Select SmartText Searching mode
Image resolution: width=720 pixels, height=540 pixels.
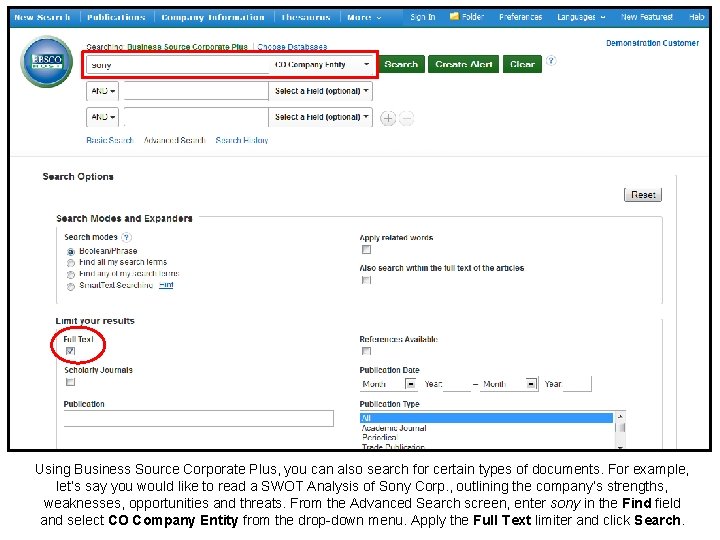point(71,286)
